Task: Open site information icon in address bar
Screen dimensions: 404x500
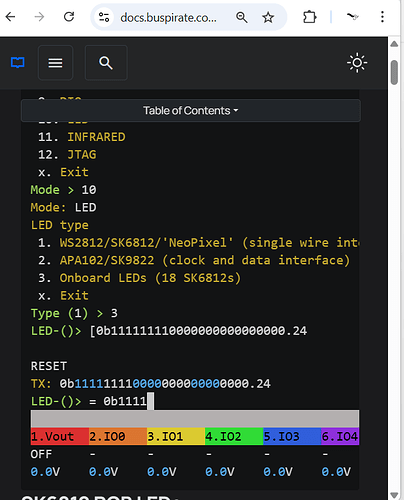Action: click(x=104, y=17)
